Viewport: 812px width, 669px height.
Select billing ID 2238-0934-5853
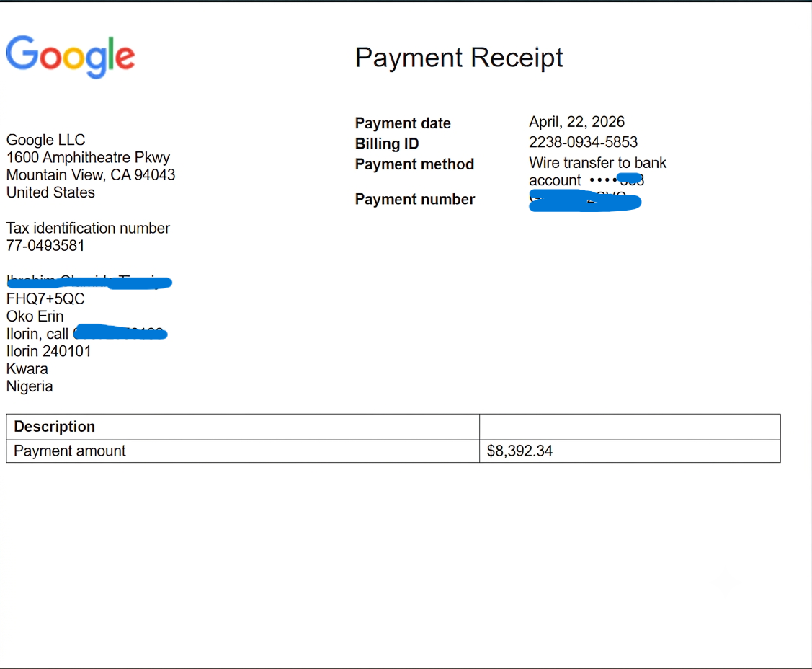(583, 142)
